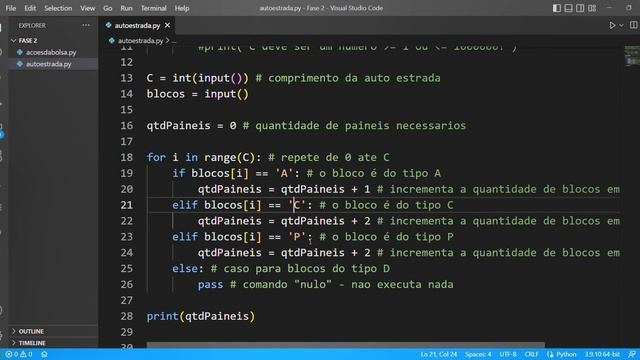
Task: Click the 'qtdPaineis = 0' line 16
Action: tap(191, 126)
